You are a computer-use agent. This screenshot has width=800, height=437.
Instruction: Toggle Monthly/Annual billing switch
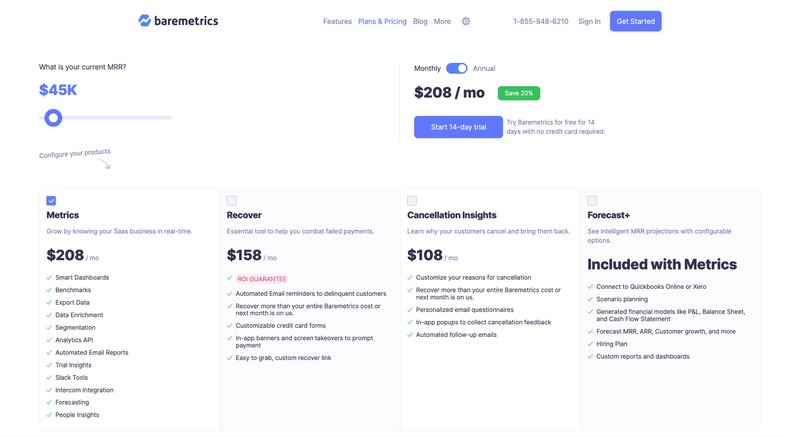coord(457,68)
